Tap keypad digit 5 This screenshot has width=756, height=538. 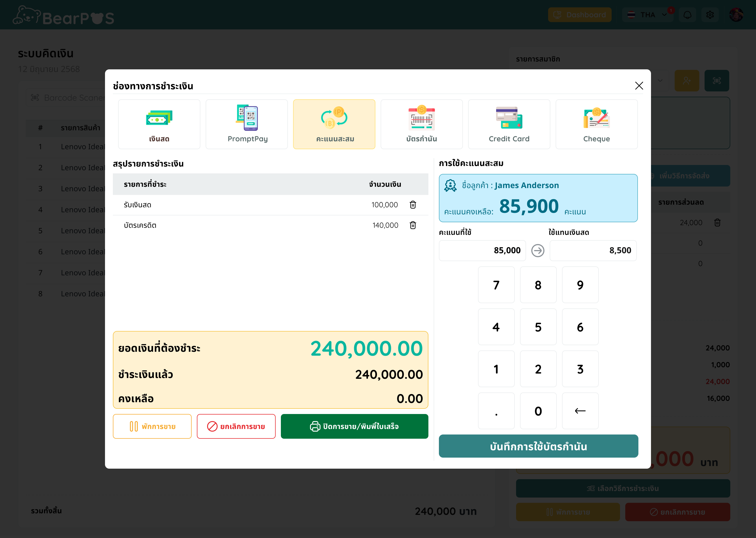(x=538, y=327)
